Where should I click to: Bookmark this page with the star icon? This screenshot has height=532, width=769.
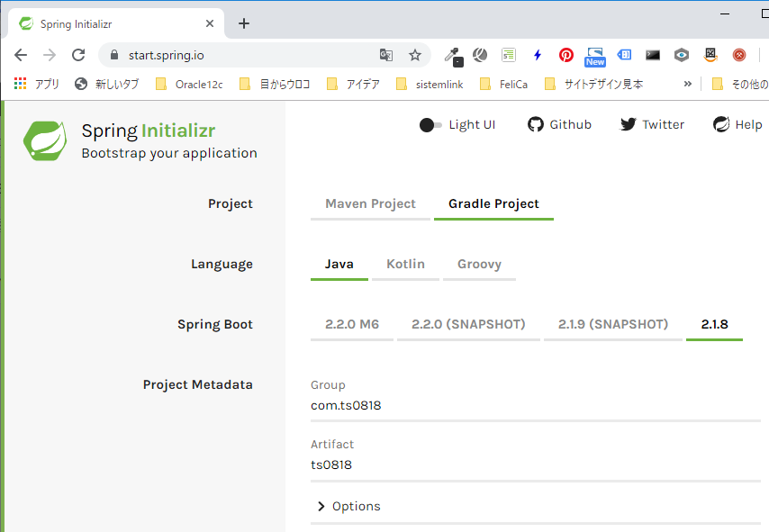coord(415,55)
